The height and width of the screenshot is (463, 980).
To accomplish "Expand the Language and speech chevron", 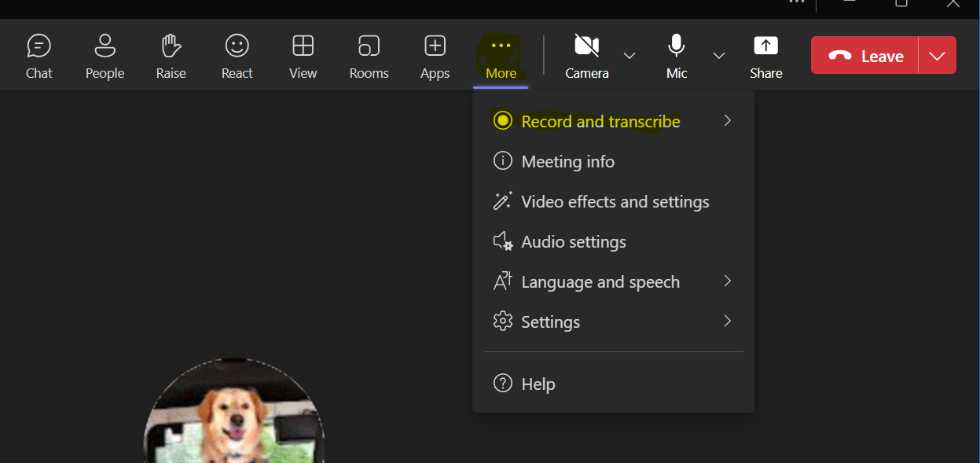I will pos(728,281).
